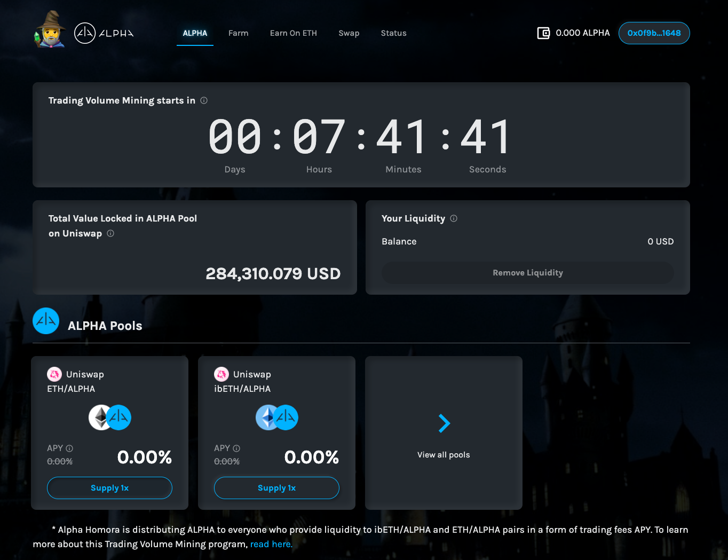The height and width of the screenshot is (560, 728).
Task: Show info for Trading Volume Mining timer
Action: pos(204,100)
